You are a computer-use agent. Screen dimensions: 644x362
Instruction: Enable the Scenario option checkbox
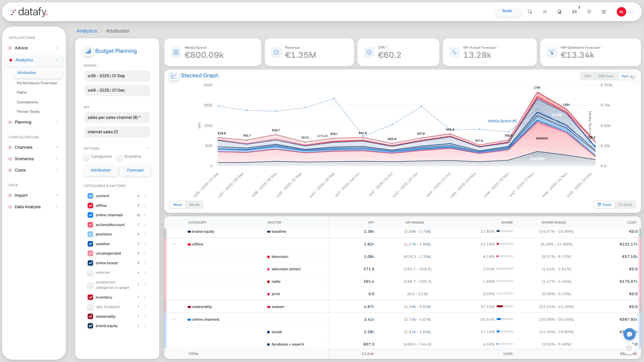pyautogui.click(x=119, y=157)
